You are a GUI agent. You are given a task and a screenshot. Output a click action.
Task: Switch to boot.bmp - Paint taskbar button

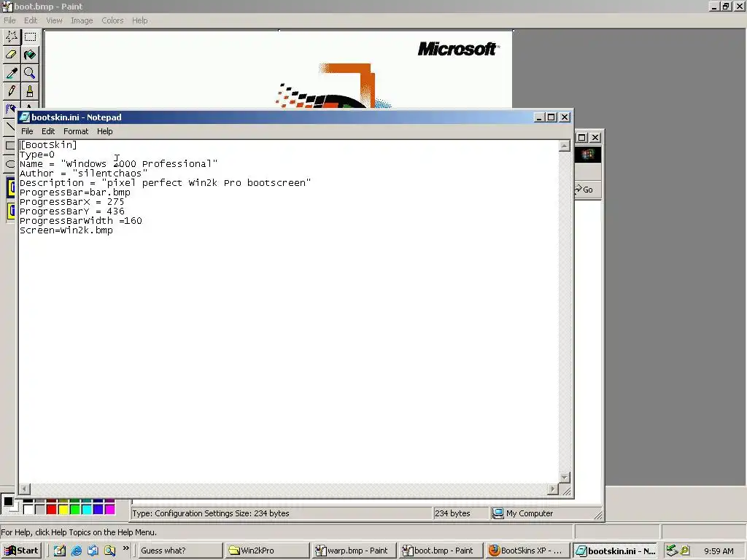[x=441, y=551]
